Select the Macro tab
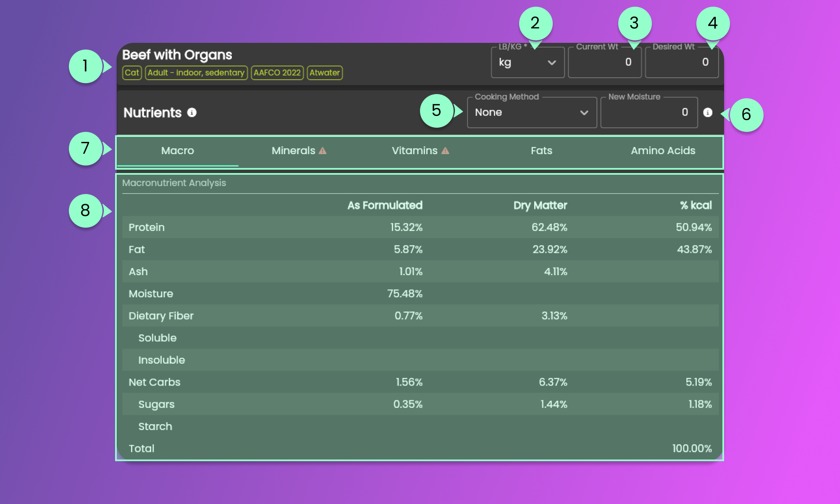Viewport: 840px width, 504px height. point(178,151)
